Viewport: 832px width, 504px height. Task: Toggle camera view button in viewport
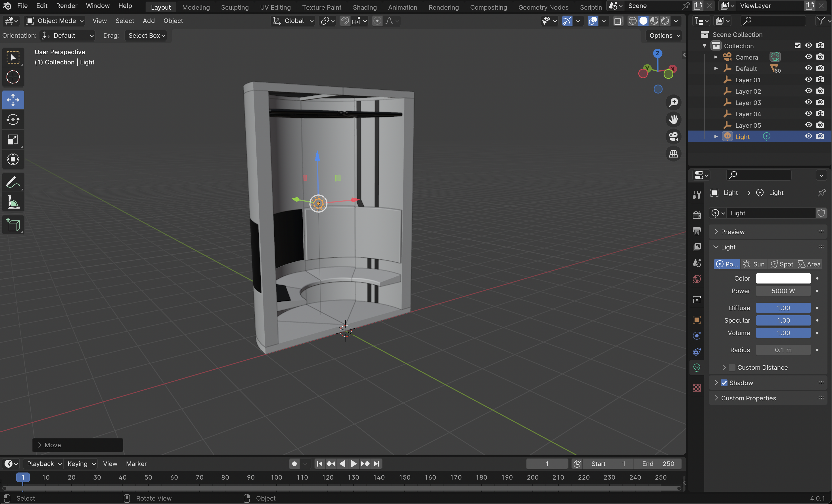tap(673, 136)
